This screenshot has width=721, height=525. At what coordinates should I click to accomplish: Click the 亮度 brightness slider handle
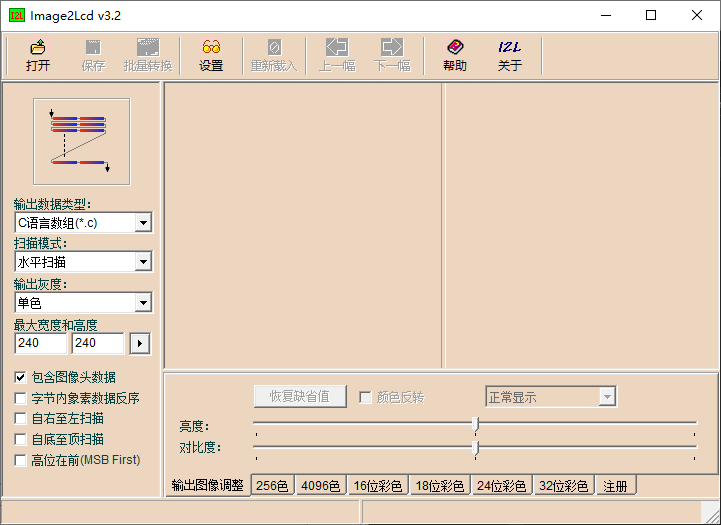[475, 424]
